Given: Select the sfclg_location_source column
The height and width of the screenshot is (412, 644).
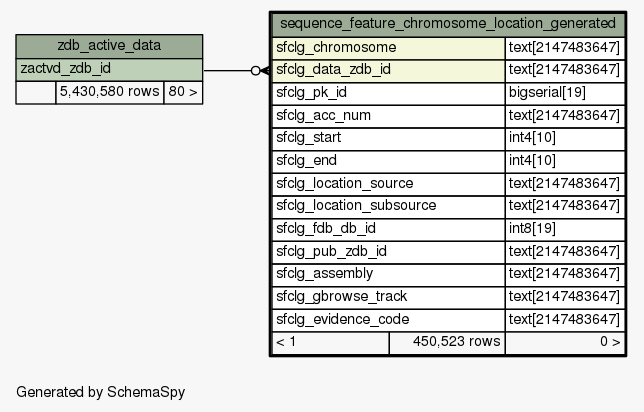Looking at the screenshot, I should (x=448, y=184).
